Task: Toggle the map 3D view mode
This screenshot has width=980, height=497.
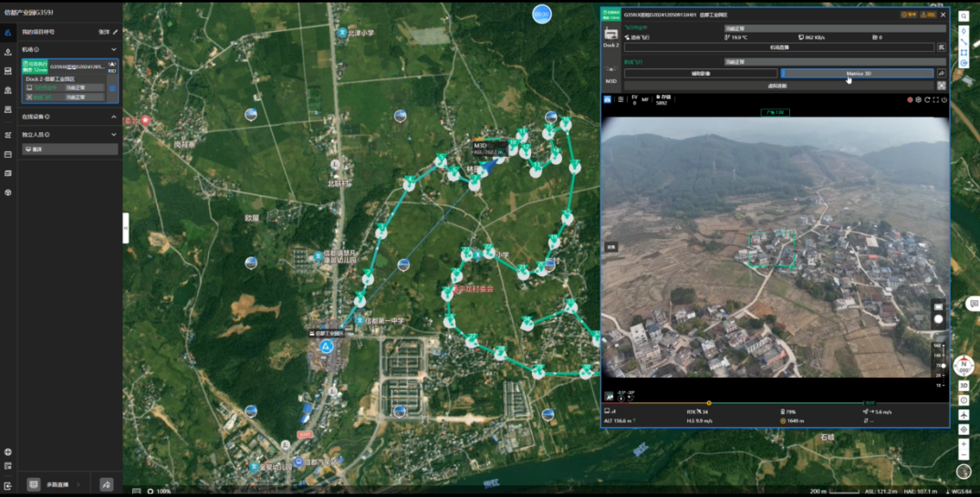Action: [964, 386]
